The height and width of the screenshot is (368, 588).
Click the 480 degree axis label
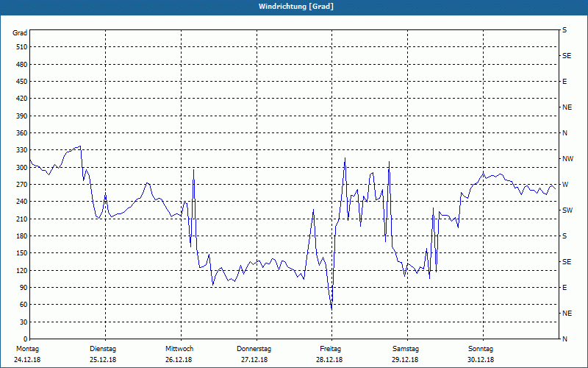(x=22, y=65)
